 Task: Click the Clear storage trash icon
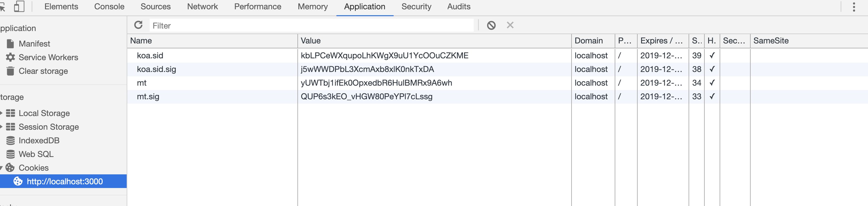coord(11,71)
